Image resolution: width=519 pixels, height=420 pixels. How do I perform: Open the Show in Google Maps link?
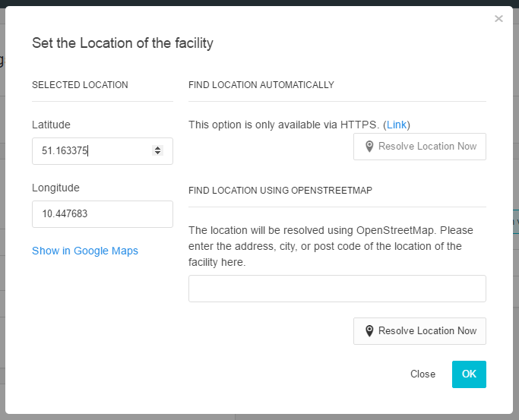(85, 251)
